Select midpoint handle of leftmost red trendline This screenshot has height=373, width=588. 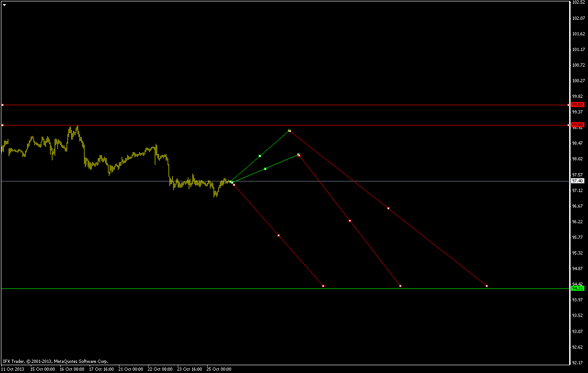[278, 236]
